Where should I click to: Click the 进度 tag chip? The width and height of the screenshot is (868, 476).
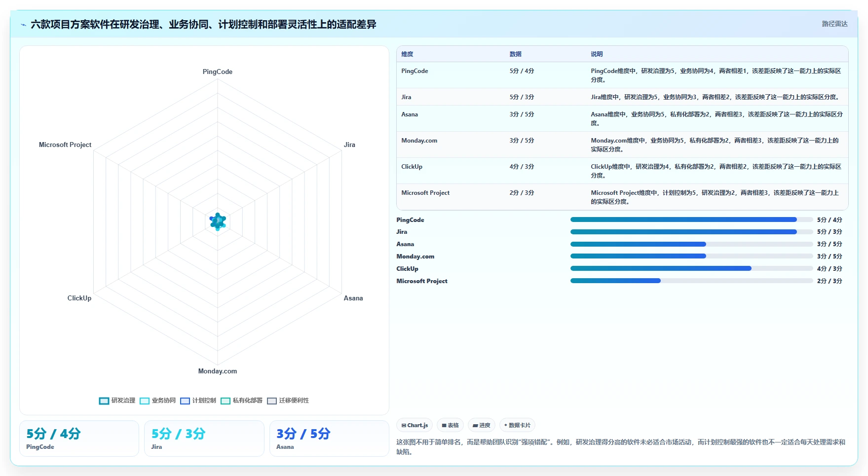(481, 425)
